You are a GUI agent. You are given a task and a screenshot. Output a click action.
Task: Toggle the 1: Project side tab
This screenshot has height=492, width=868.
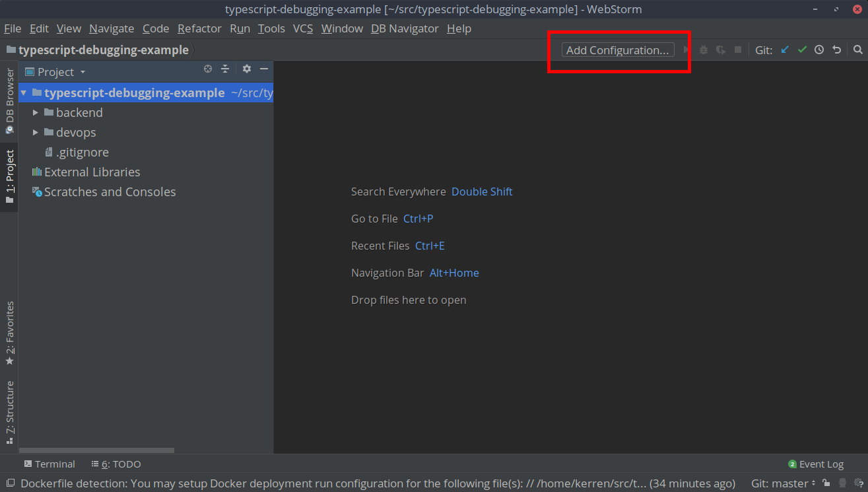click(x=9, y=176)
